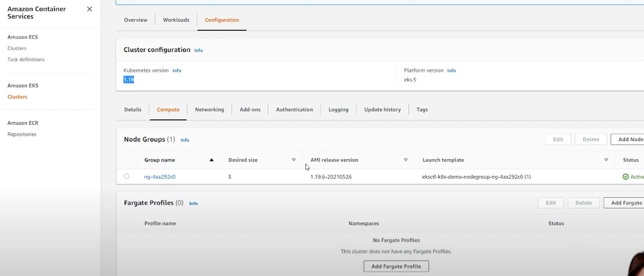Select the Compute sub-tab

coord(168,109)
